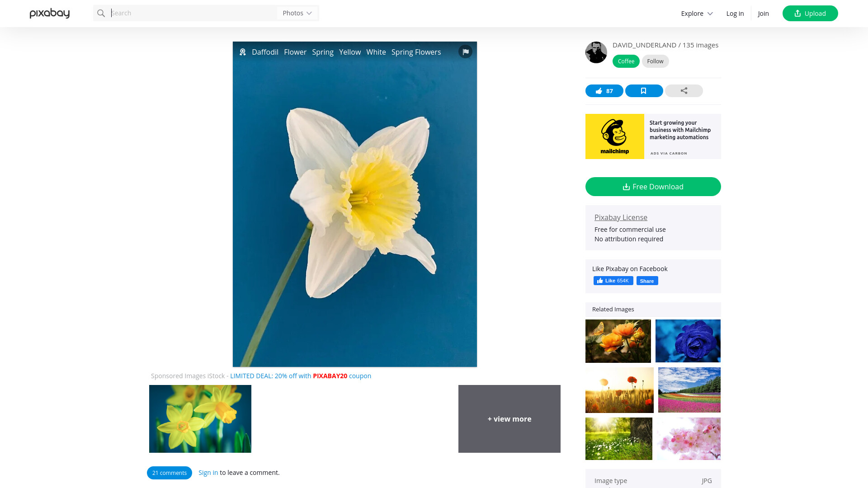Click the Mailchimp ad logo
The width and height of the screenshot is (868, 488).
coord(615,136)
